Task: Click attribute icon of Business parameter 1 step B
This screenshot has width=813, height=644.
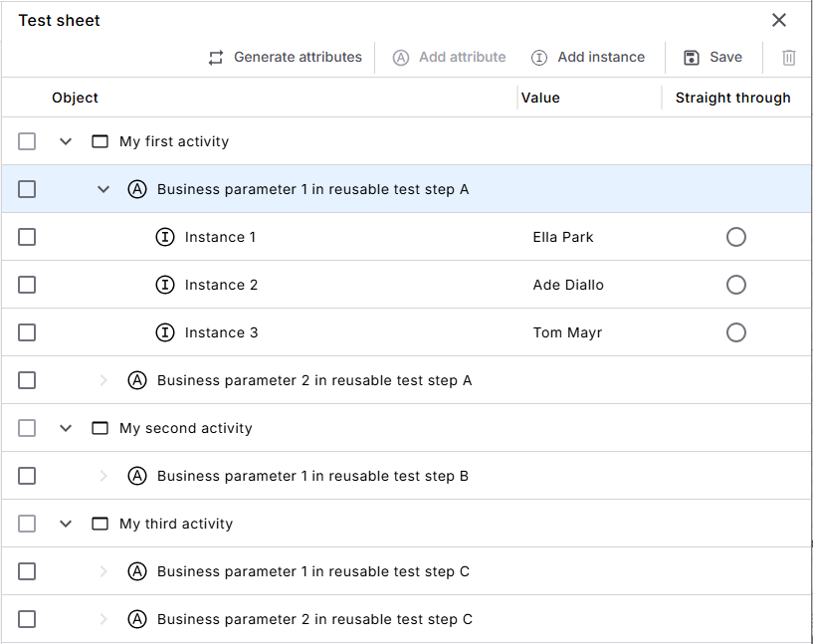Action: (x=137, y=476)
